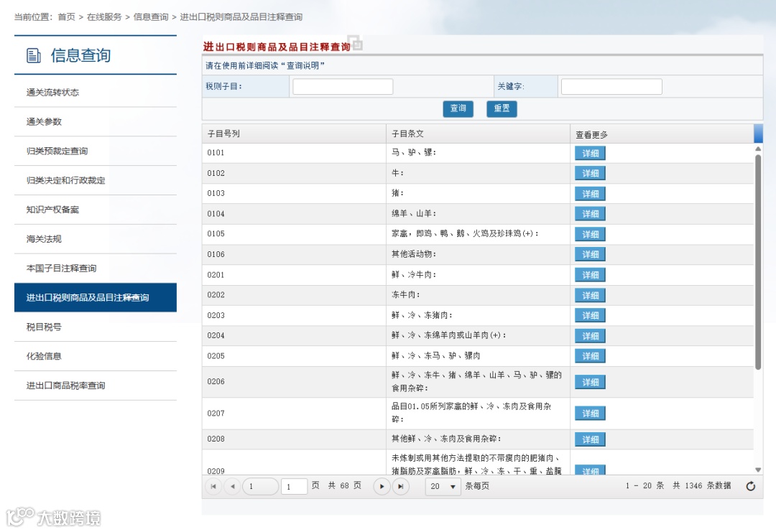
Task: Open 详细 for row 0206
Action: [590, 382]
